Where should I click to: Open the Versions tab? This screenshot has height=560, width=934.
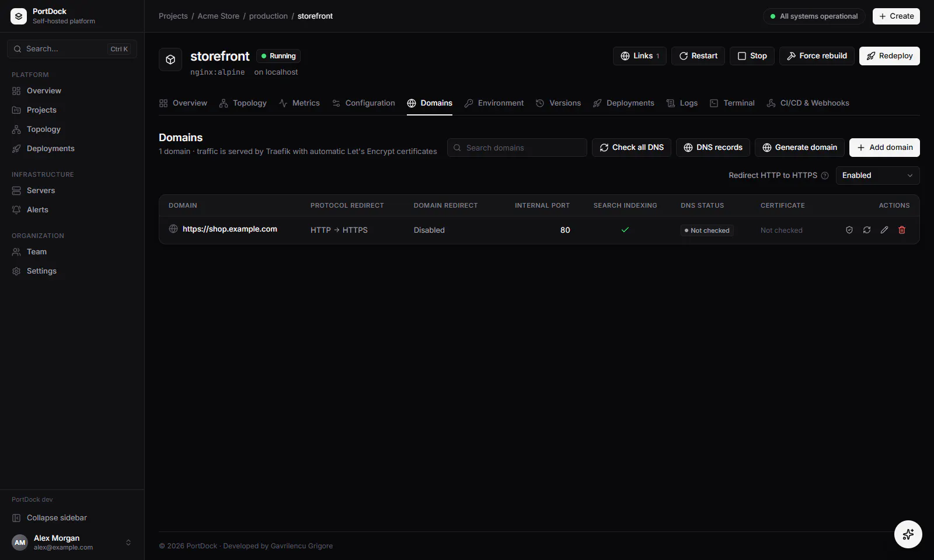click(x=558, y=103)
